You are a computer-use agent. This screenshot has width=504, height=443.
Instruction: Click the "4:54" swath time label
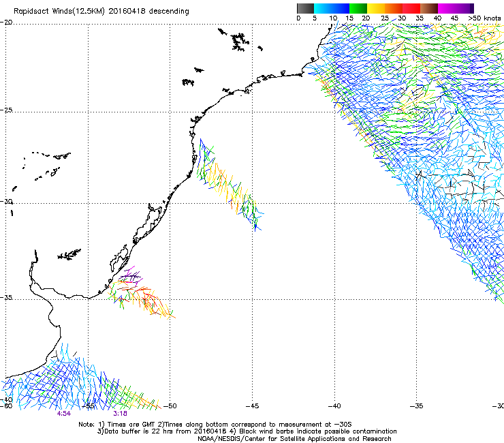[63, 414]
